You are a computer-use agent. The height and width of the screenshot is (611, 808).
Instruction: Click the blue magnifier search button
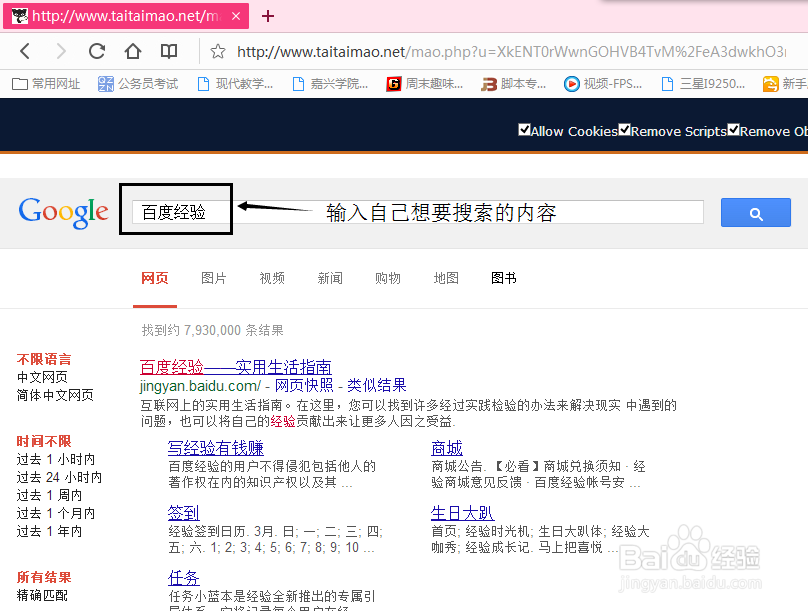pos(755,212)
